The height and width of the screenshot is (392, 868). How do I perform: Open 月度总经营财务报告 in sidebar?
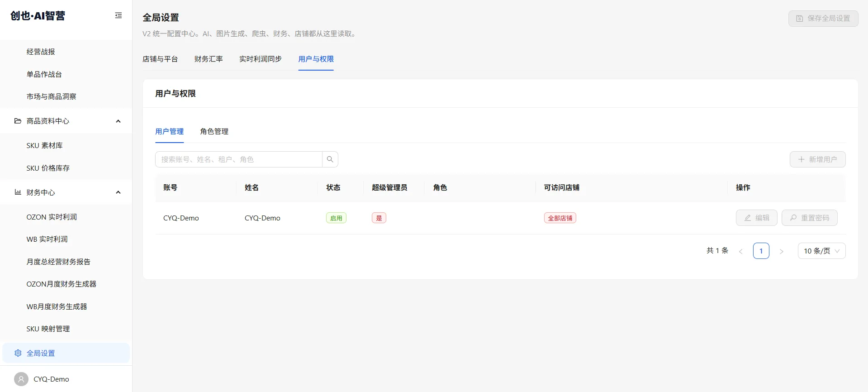(66, 262)
